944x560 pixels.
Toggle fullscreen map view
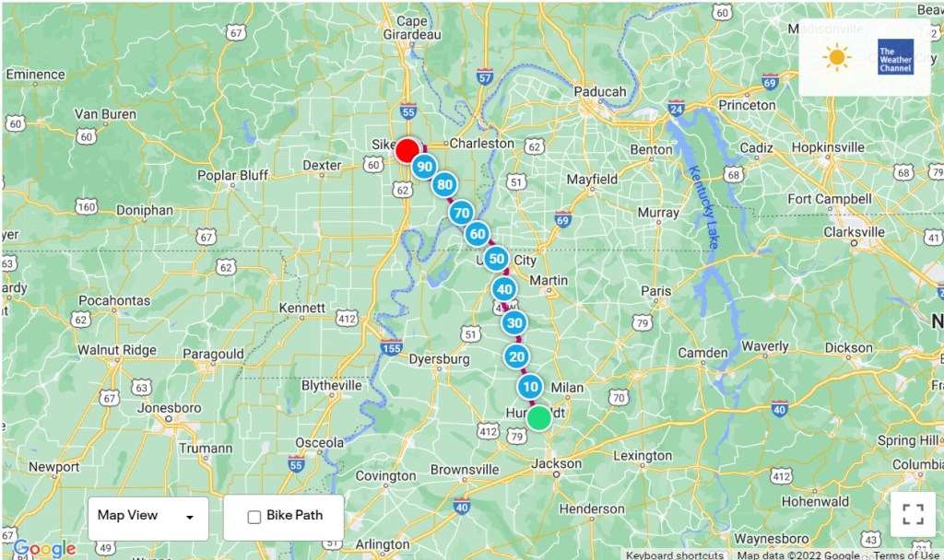pos(914,514)
